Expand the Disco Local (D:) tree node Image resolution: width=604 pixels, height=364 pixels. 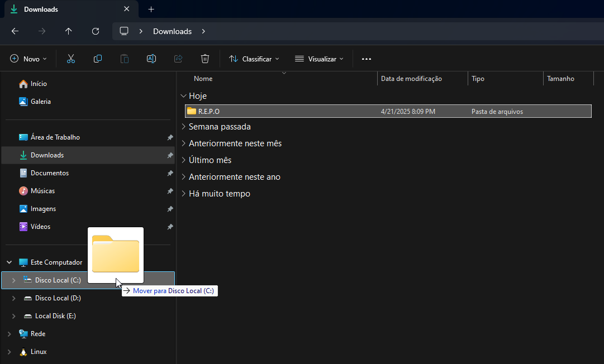[14, 298]
